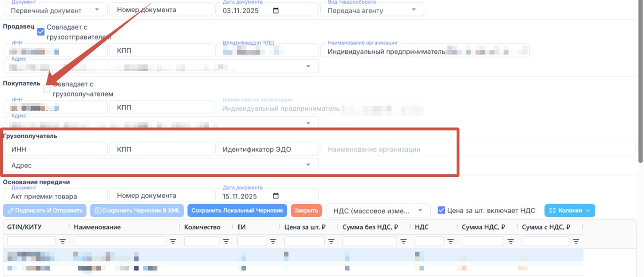Open filter icon for GTIN/КИТУ column
This screenshot has width=644, height=277.
tap(62, 241)
